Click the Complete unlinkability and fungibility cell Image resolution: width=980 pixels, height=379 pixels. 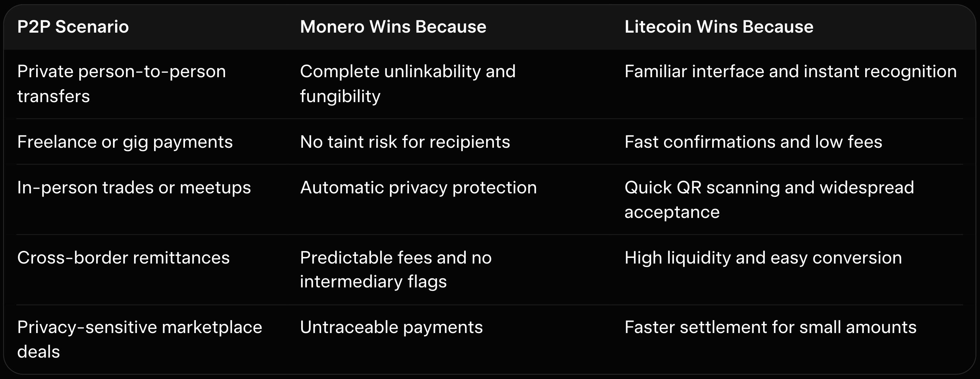(408, 84)
